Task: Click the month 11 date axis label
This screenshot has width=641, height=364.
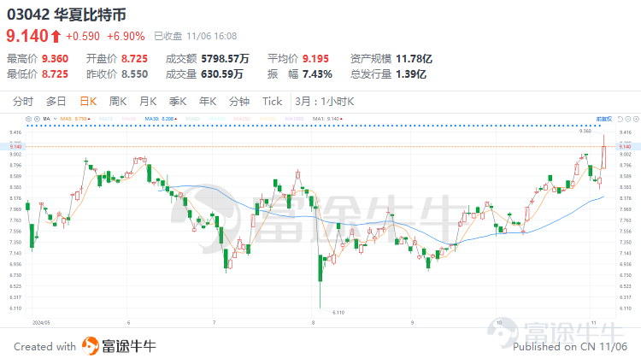Action: coord(594,323)
